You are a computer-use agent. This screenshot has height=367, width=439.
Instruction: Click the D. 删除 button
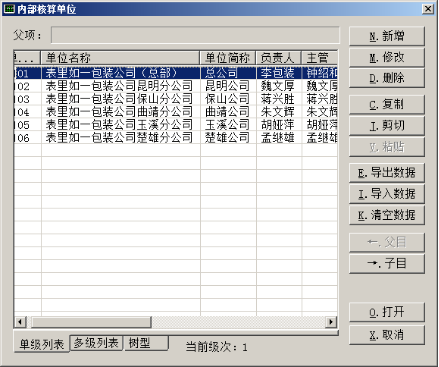click(387, 78)
